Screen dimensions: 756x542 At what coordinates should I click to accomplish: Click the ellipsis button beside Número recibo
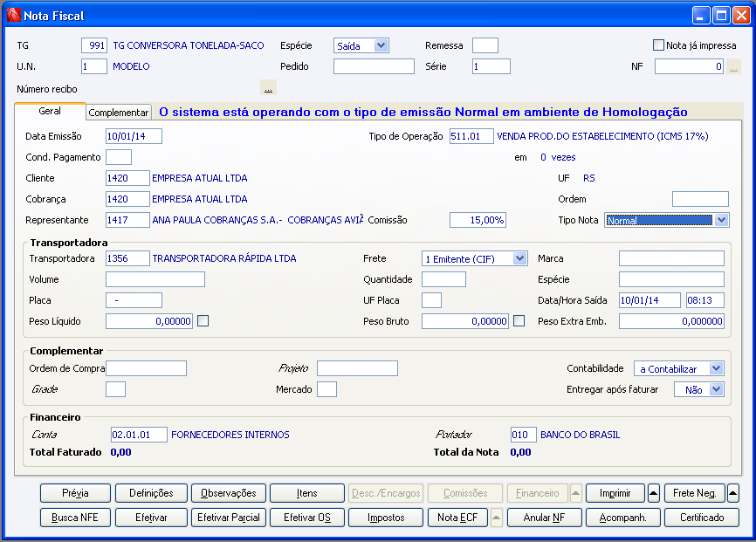268,88
